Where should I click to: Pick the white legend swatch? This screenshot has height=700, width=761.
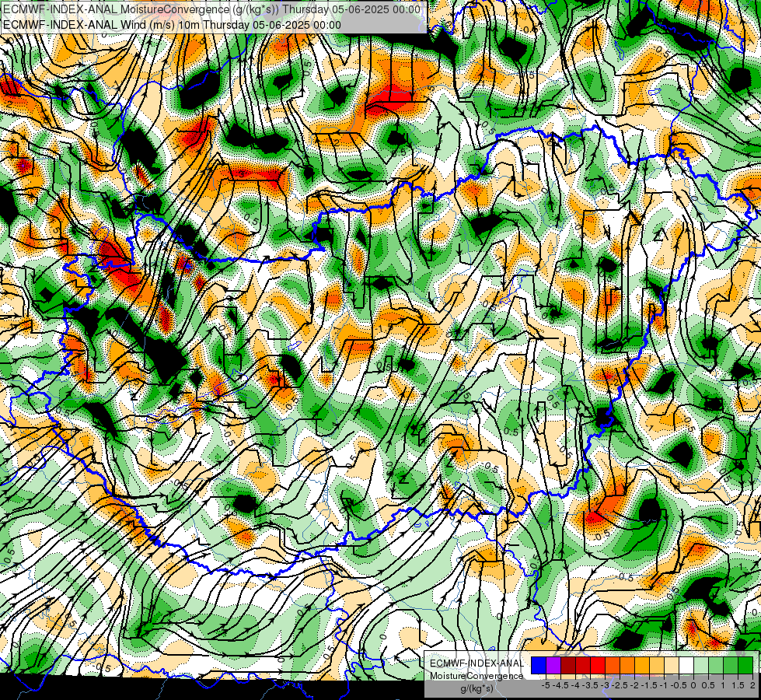coord(686,666)
